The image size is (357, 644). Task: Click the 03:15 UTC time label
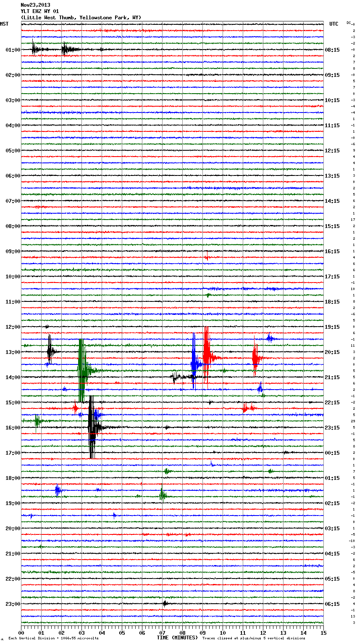point(332,529)
